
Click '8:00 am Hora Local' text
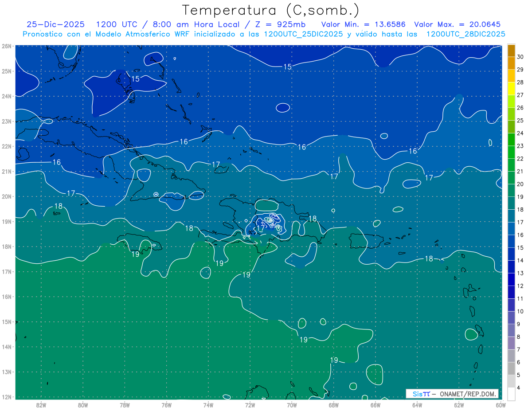196,24
